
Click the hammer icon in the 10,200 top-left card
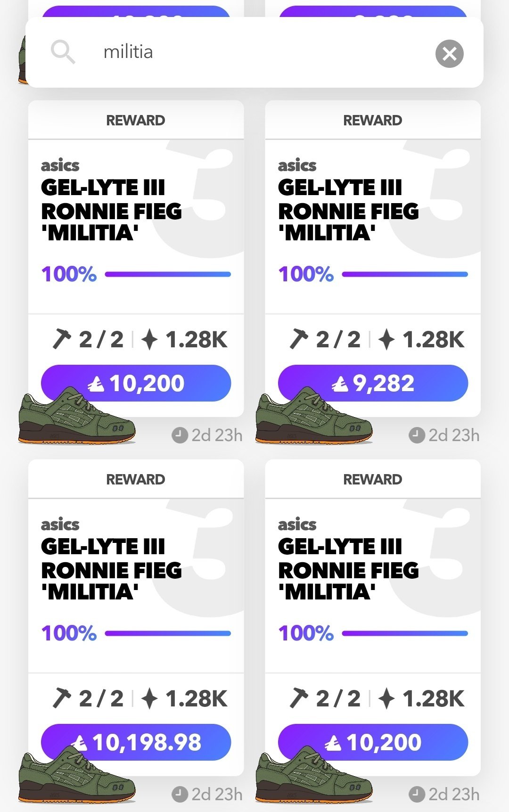pyautogui.click(x=62, y=339)
